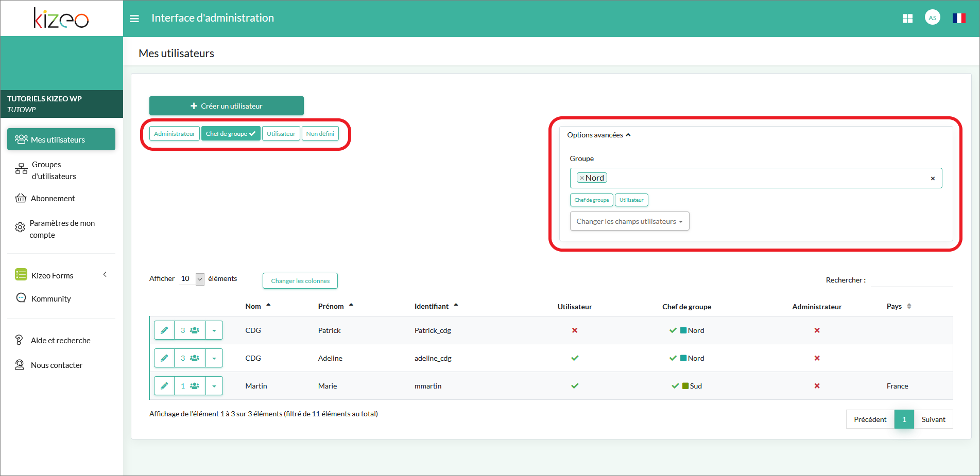Expand the Kizeo Forms chevron
Screen dimensions: 980x476
pos(105,274)
